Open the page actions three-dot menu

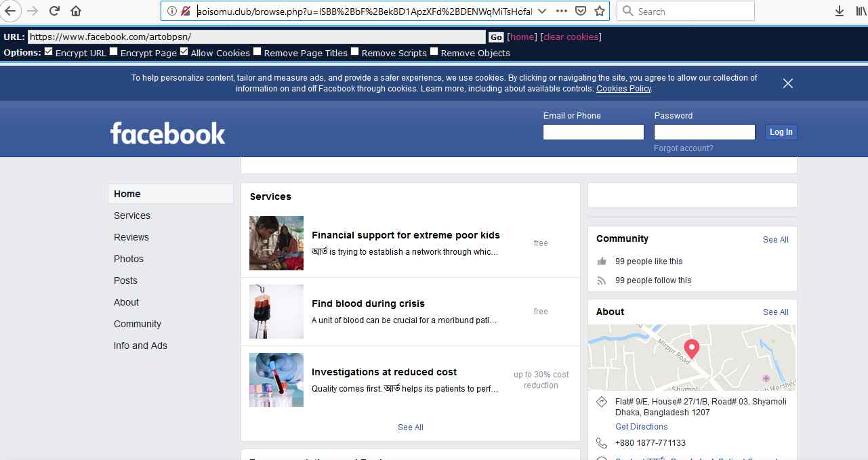(x=562, y=11)
